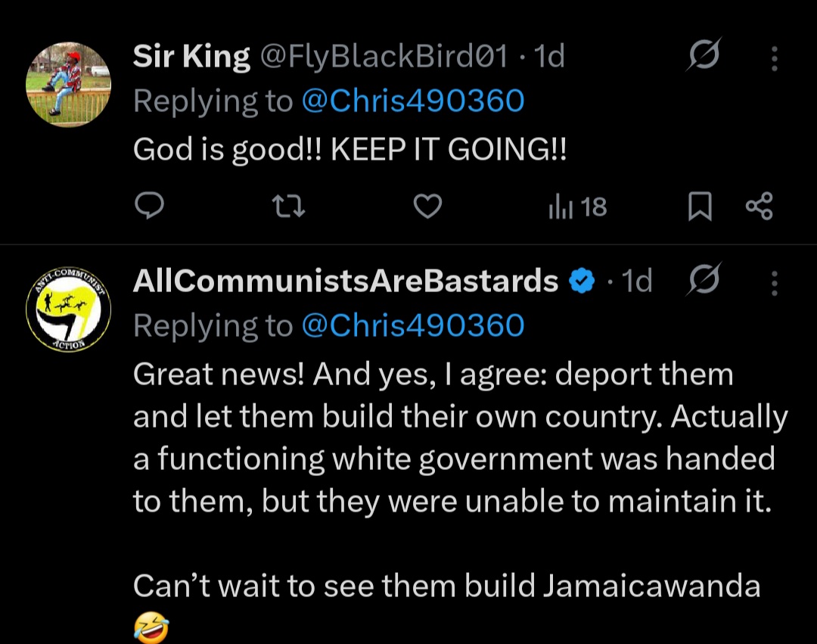Screen dimensions: 817x644
Task: Repost Sir King's "God is good" tweet
Action: (288, 207)
